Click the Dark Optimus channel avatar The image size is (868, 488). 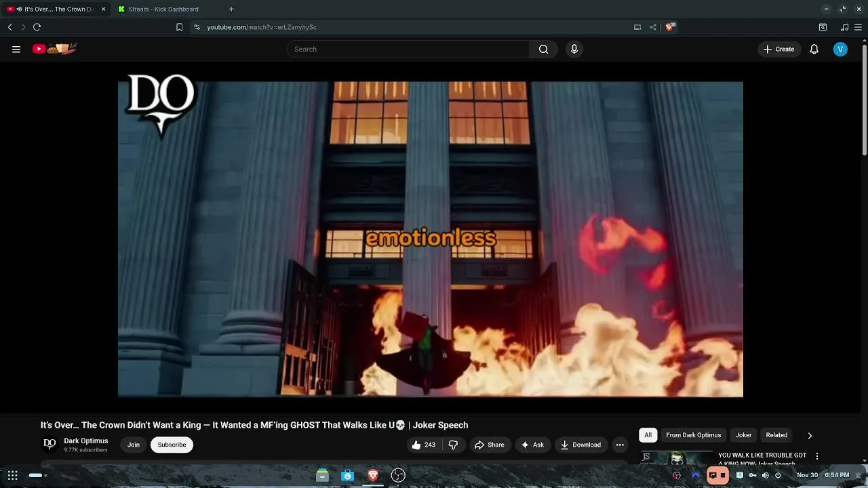click(x=50, y=445)
